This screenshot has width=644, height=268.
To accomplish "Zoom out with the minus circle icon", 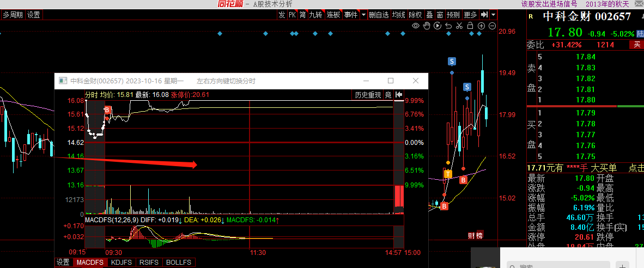I will tap(491, 26).
